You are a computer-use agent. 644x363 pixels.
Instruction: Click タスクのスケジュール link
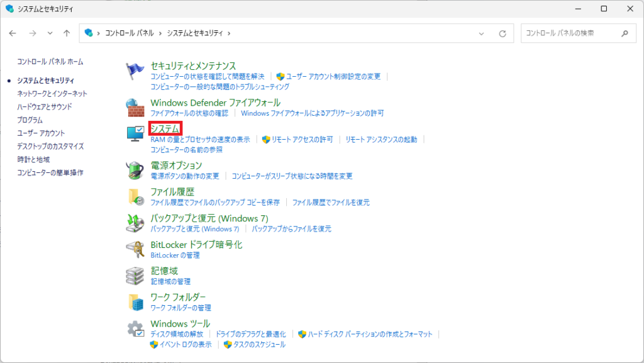click(259, 345)
